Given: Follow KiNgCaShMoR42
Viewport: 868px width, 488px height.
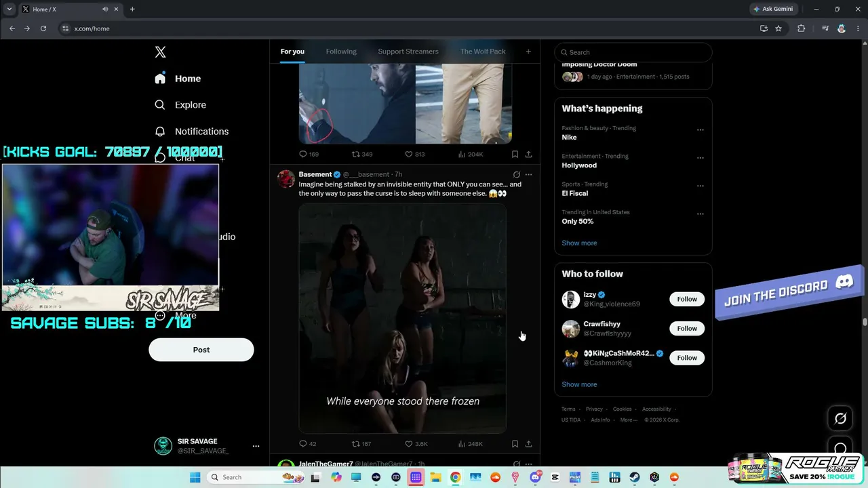Looking at the screenshot, I should 687,357.
